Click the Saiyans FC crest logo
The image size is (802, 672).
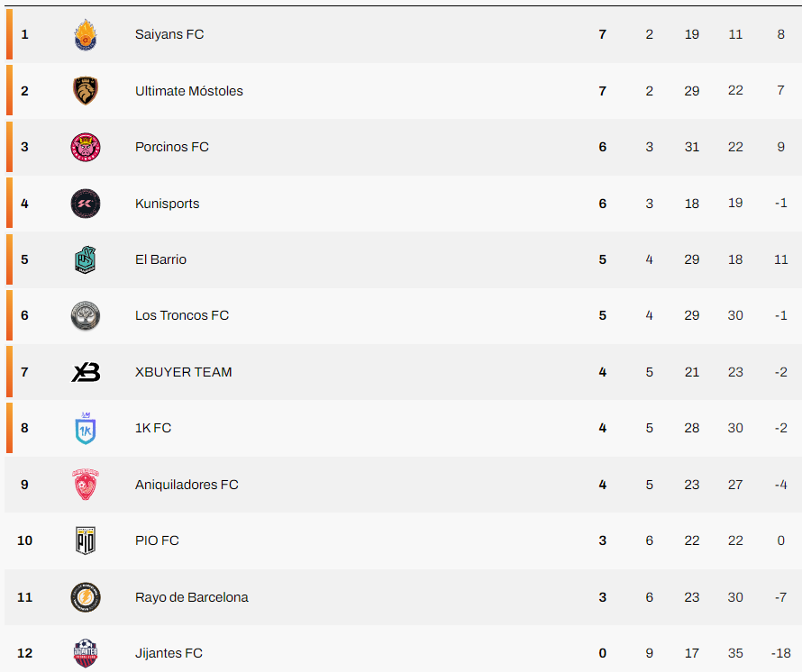pyautogui.click(x=87, y=34)
